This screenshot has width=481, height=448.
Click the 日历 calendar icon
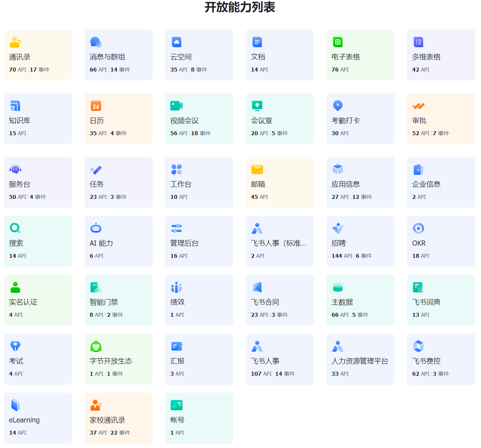[x=96, y=106]
